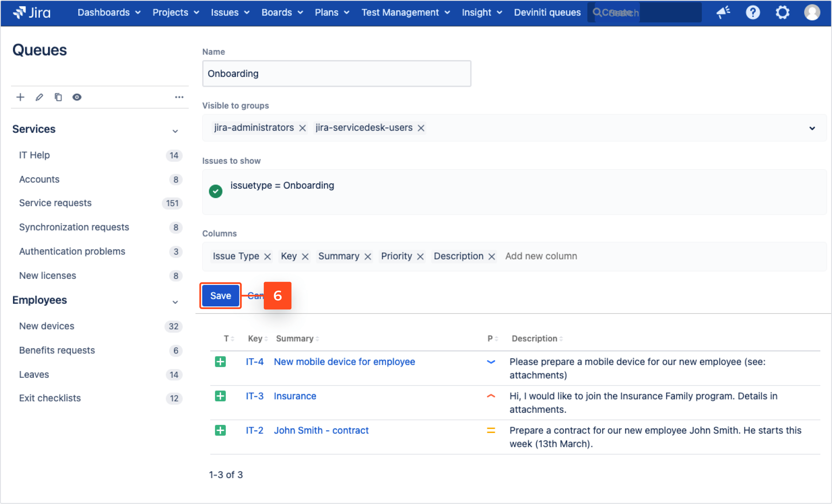Image resolution: width=832 pixels, height=504 pixels.
Task: Open issue IT-3 Insurance
Action: pyautogui.click(x=294, y=396)
